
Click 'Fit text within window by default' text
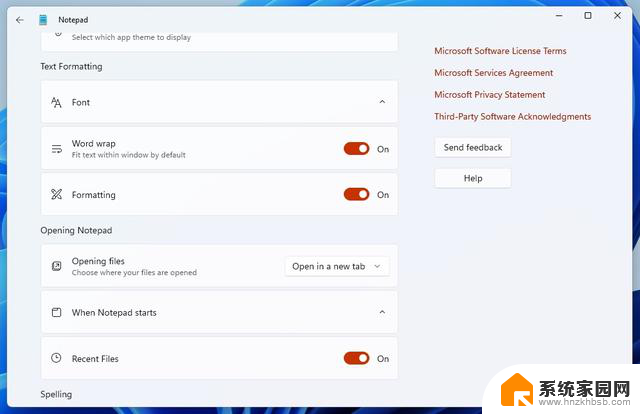click(x=129, y=155)
